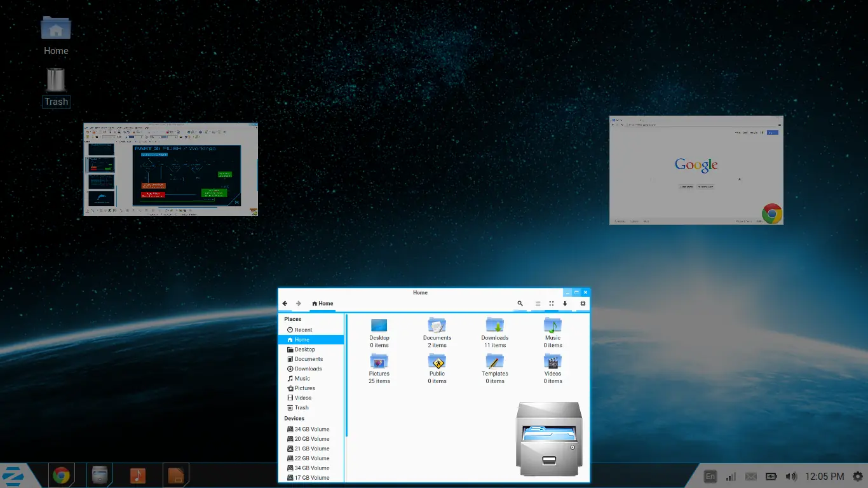Switch file manager to list view
Image resolution: width=868 pixels, height=488 pixels.
[x=538, y=304]
